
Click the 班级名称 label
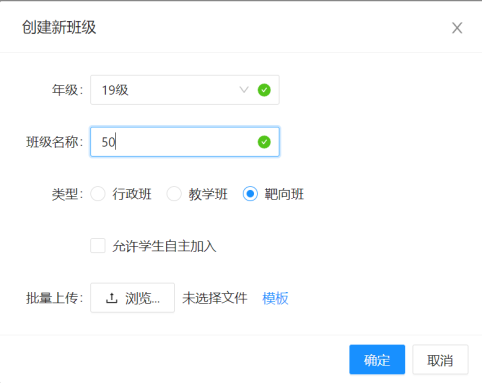coord(54,142)
